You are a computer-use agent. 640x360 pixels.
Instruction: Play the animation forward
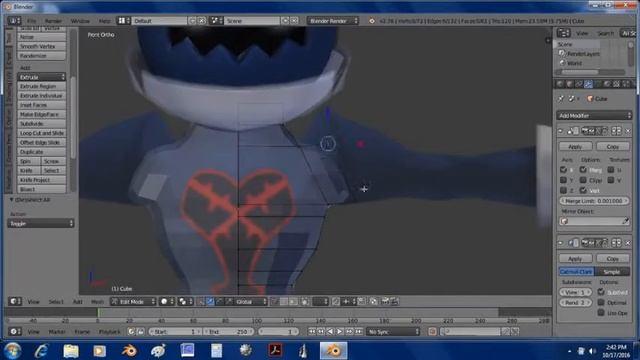click(x=340, y=331)
